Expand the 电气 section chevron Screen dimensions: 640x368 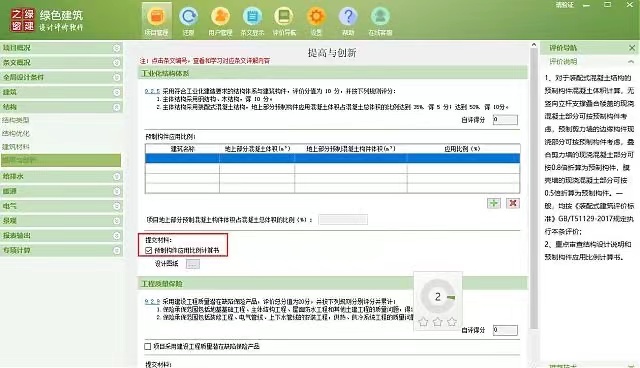coord(117,206)
